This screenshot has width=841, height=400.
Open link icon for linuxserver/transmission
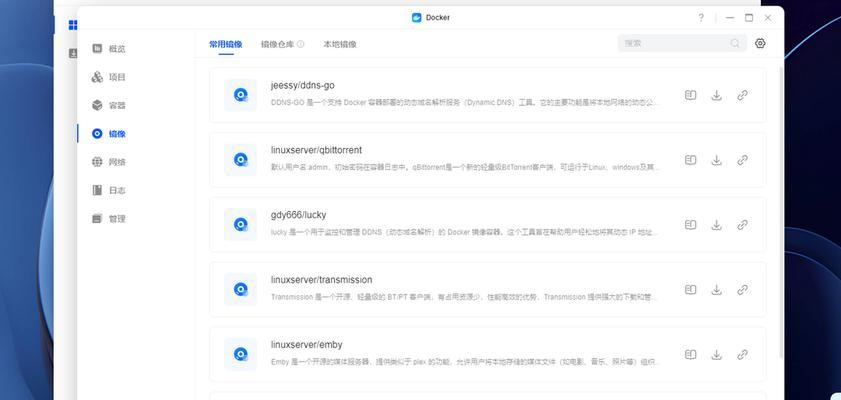pos(742,290)
